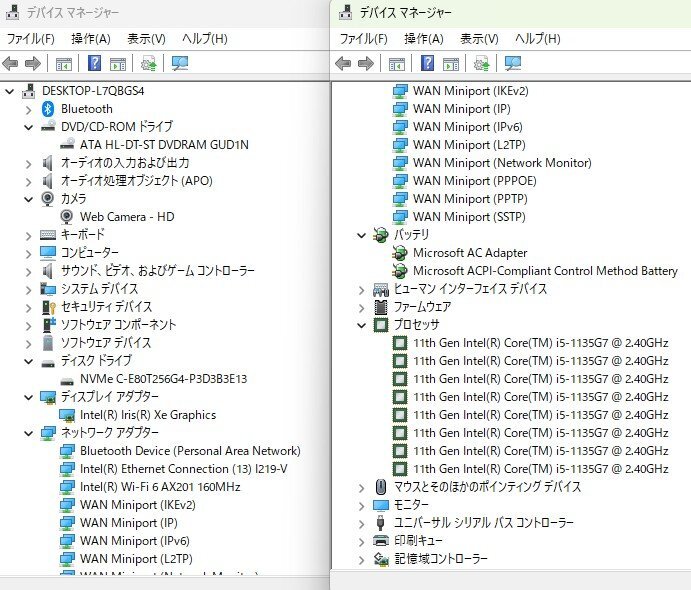Select Intel(R) Ethernet Connection (13) I219-V
Screen dimensions: 691x590
click(x=184, y=469)
